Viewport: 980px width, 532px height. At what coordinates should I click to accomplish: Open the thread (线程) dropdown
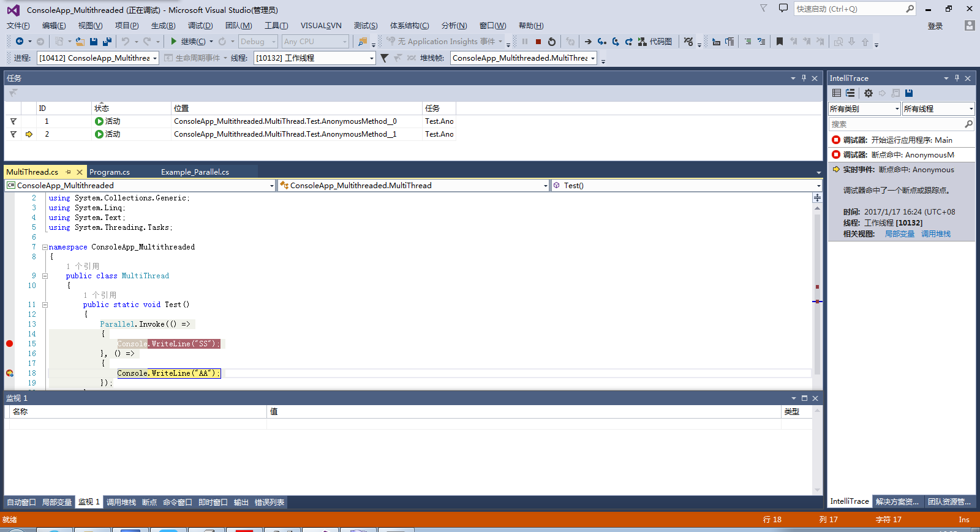tap(315, 58)
